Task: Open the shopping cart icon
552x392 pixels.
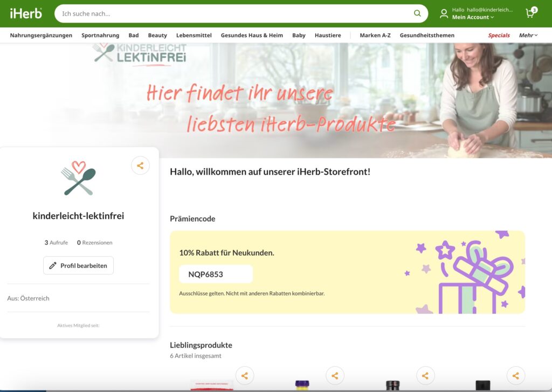Action: click(530, 13)
